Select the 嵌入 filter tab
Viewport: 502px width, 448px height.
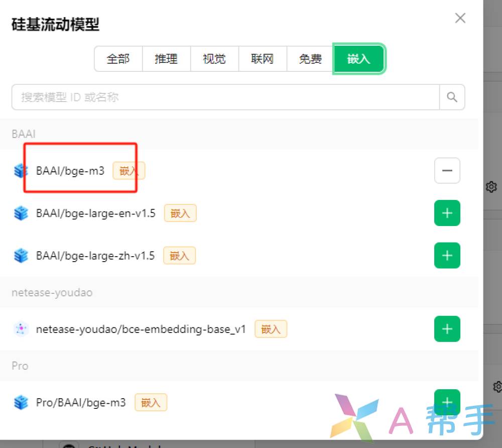358,59
